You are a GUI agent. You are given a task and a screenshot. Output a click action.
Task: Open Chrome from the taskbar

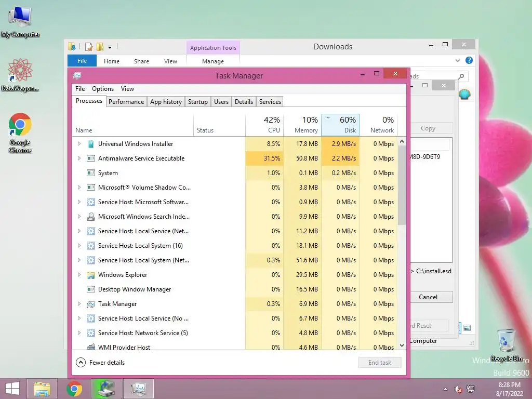tap(74, 389)
